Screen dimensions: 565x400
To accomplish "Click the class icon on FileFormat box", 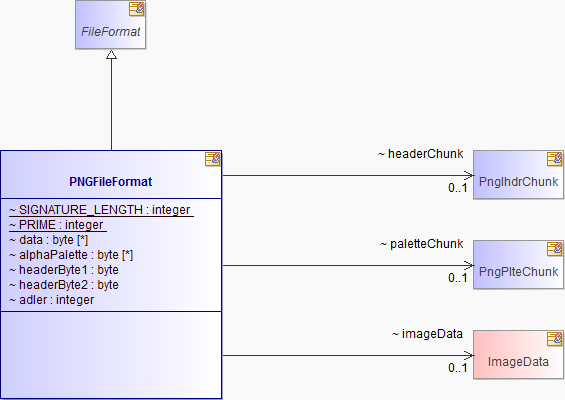I will [137, 9].
